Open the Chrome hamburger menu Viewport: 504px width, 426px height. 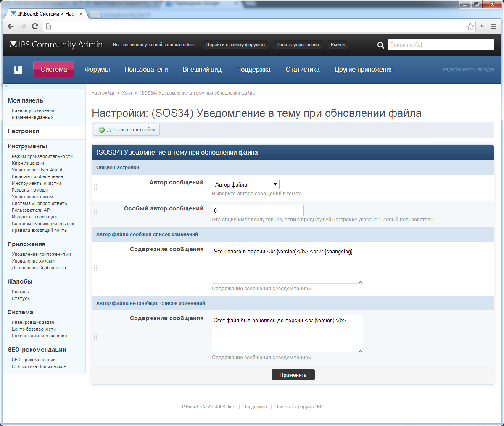coord(494,26)
